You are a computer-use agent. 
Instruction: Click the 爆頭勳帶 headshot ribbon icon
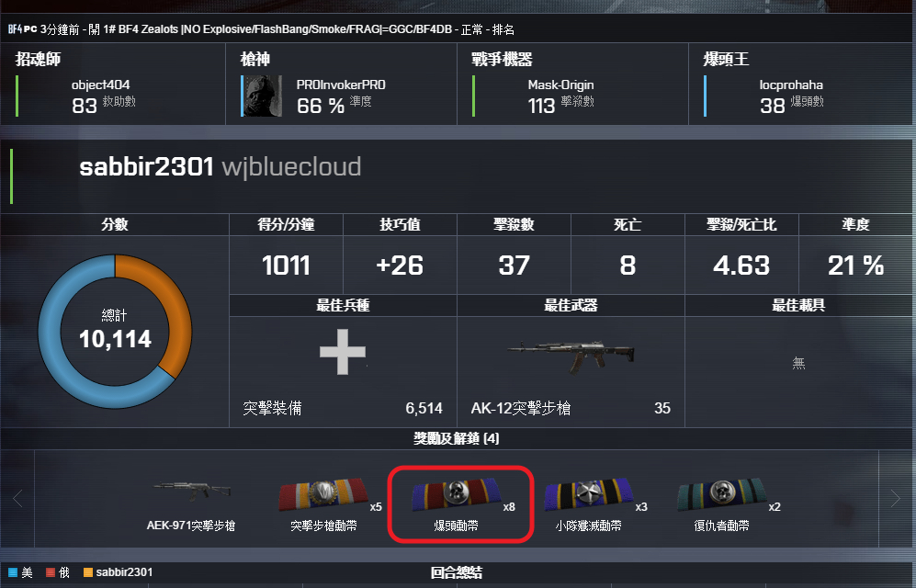[457, 493]
